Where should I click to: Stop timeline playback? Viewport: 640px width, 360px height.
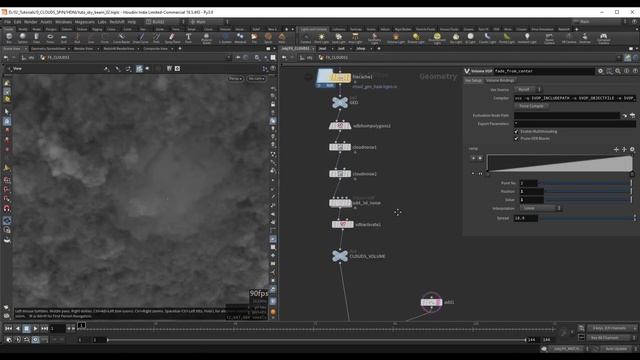[x=27, y=328]
